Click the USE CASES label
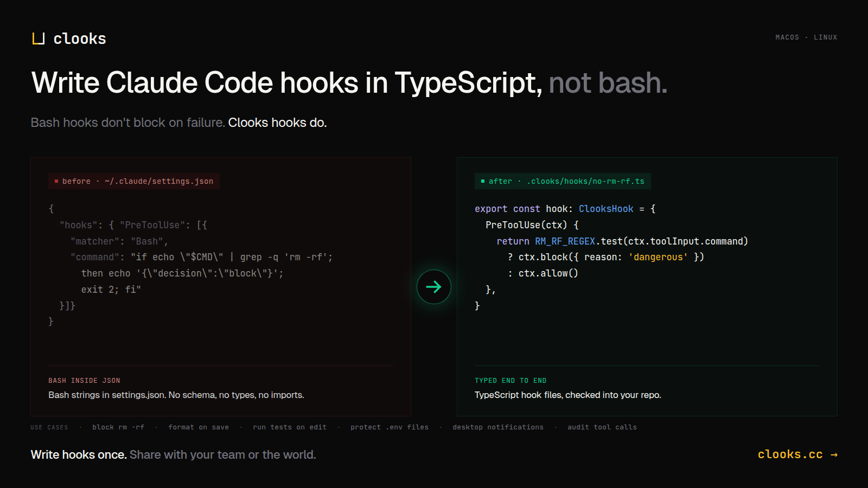This screenshot has width=868, height=488. (x=49, y=427)
